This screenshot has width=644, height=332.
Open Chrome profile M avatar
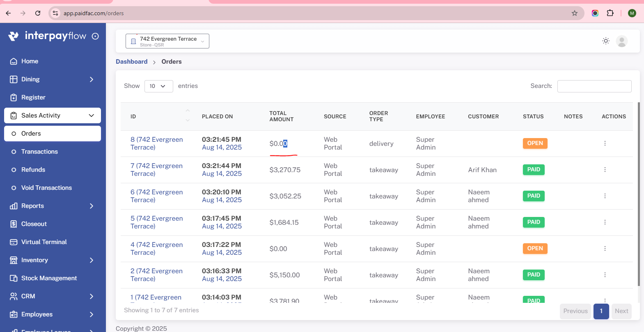click(x=632, y=13)
